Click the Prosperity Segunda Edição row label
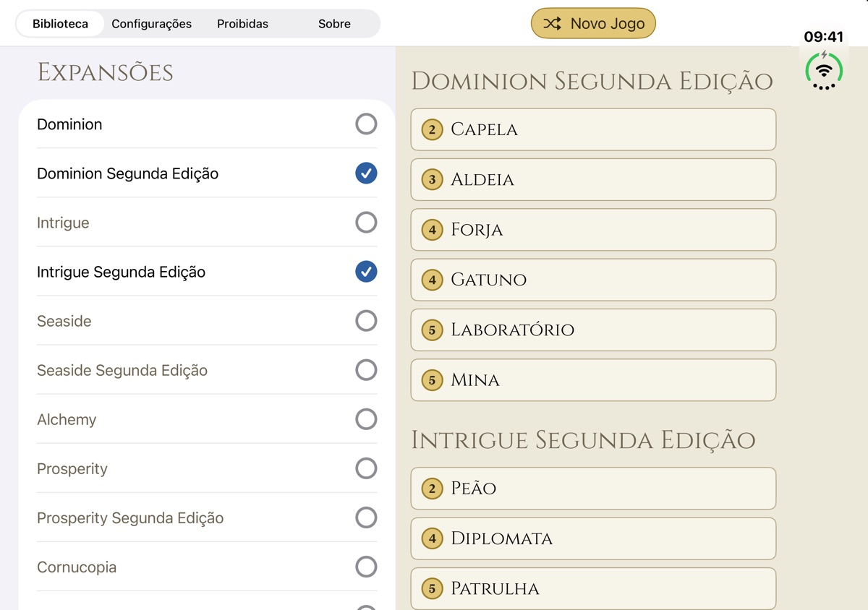 130,517
